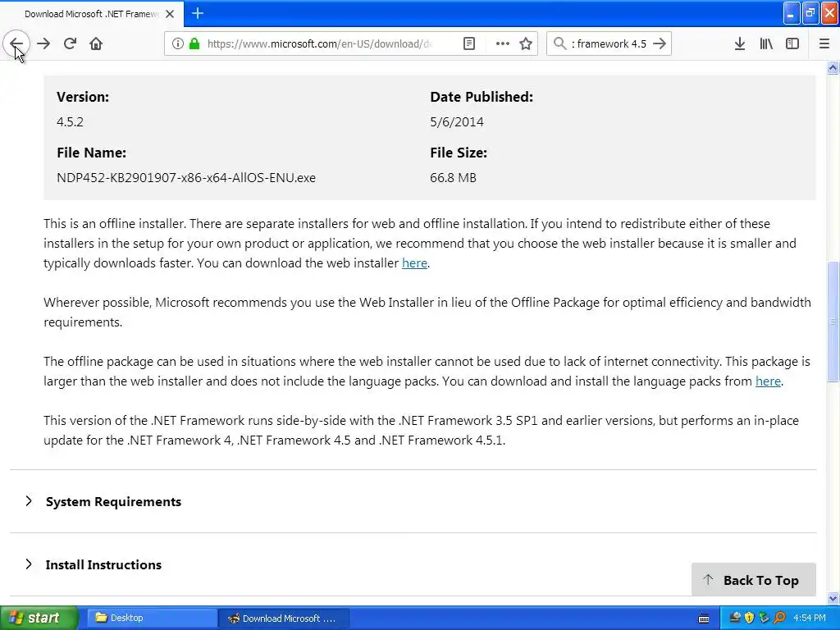Toggle reader view in address bar

pyautogui.click(x=468, y=44)
